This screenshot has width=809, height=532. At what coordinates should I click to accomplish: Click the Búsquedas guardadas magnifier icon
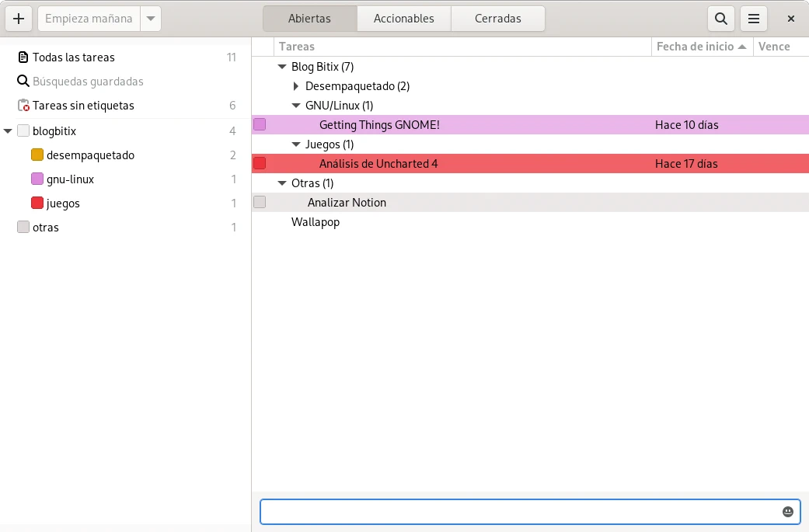23,82
